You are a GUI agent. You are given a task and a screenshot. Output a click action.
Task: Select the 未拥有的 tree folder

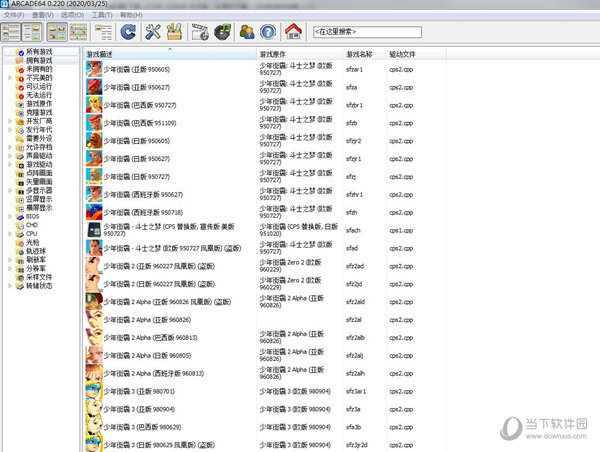click(39, 69)
